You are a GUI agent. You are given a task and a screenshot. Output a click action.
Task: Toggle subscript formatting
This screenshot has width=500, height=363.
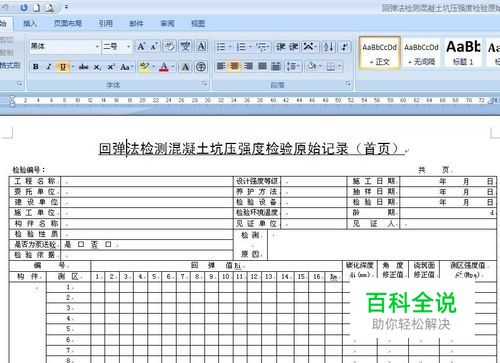click(97, 67)
